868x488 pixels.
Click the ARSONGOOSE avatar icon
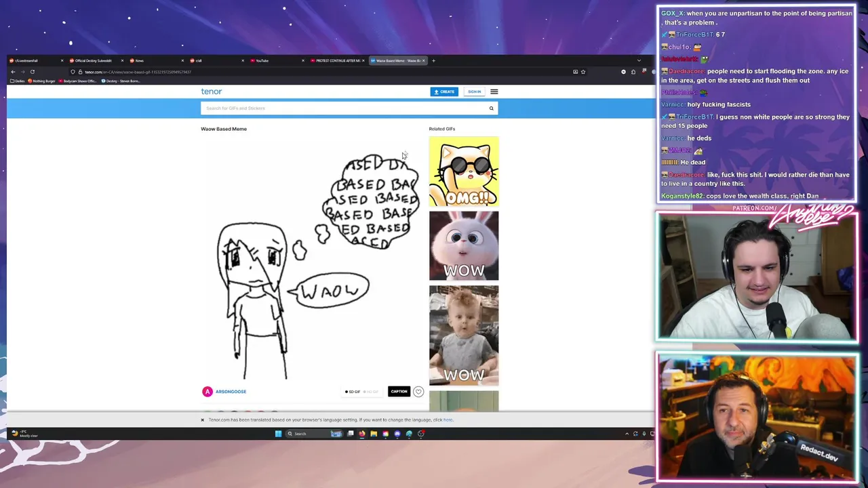(x=208, y=392)
